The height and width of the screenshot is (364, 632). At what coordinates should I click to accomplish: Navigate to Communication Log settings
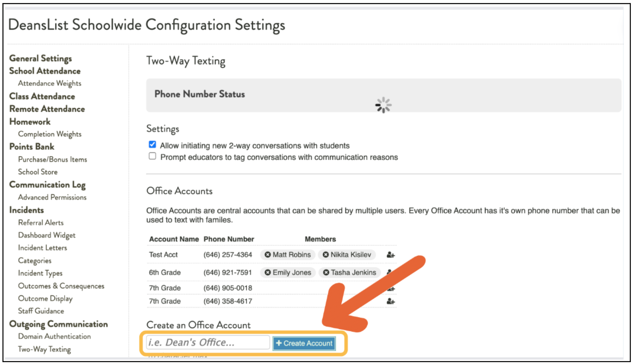[x=47, y=185]
